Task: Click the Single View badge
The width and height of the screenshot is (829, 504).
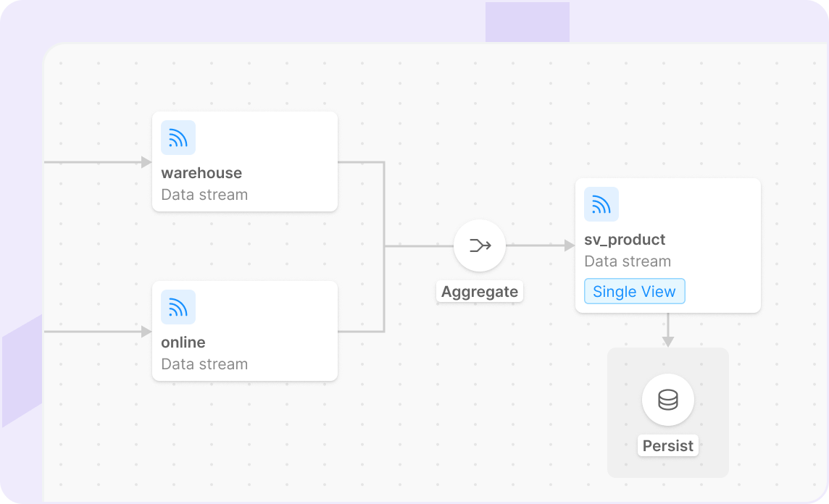Action: click(x=634, y=291)
